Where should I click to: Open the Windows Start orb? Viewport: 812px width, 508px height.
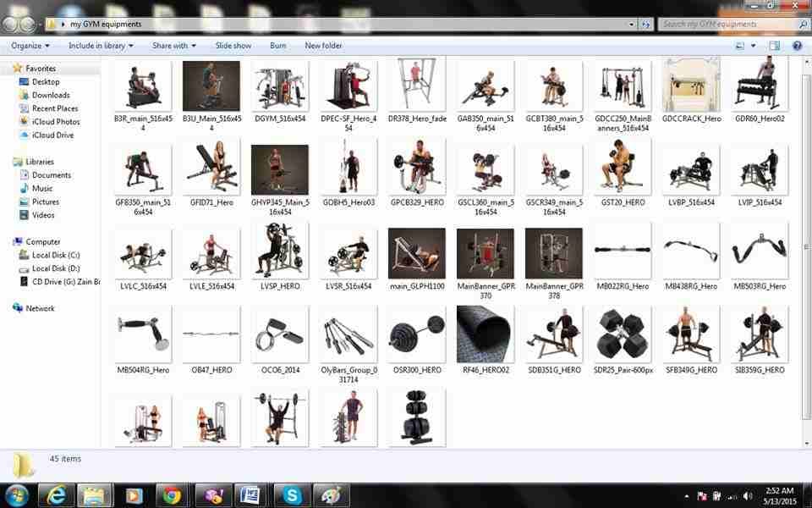tap(17, 496)
